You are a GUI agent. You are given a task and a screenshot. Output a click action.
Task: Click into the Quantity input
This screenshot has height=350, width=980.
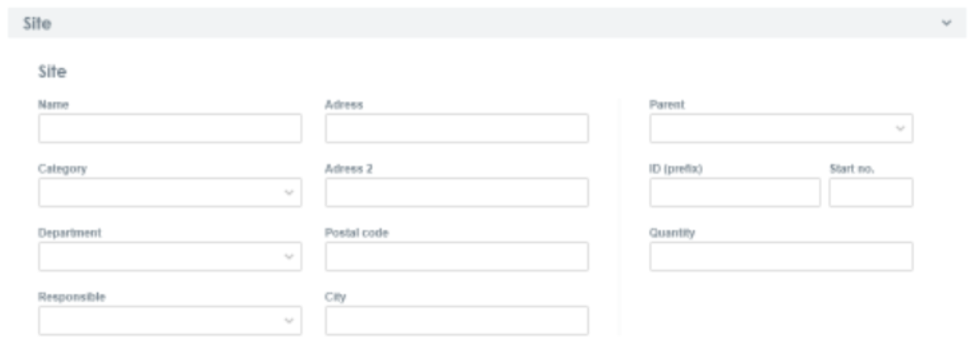(781, 256)
